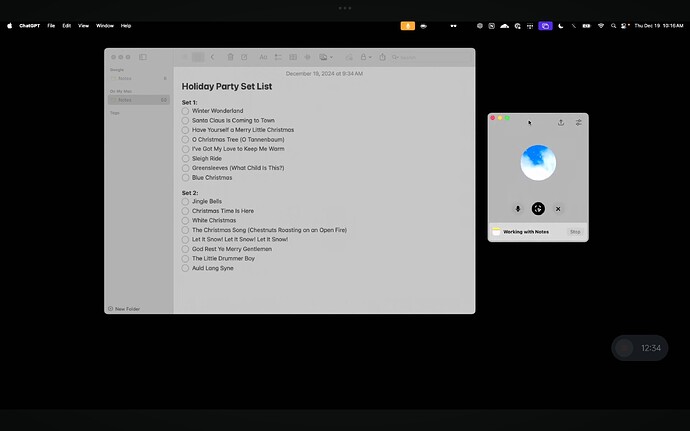
Task: Click the Search field in Notes
Action: pos(431,57)
